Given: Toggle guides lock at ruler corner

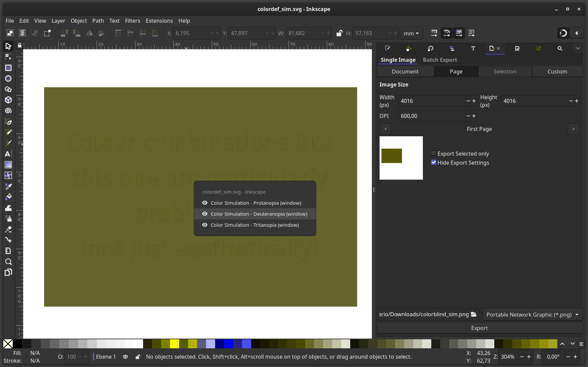Looking at the screenshot, I should (x=20, y=45).
